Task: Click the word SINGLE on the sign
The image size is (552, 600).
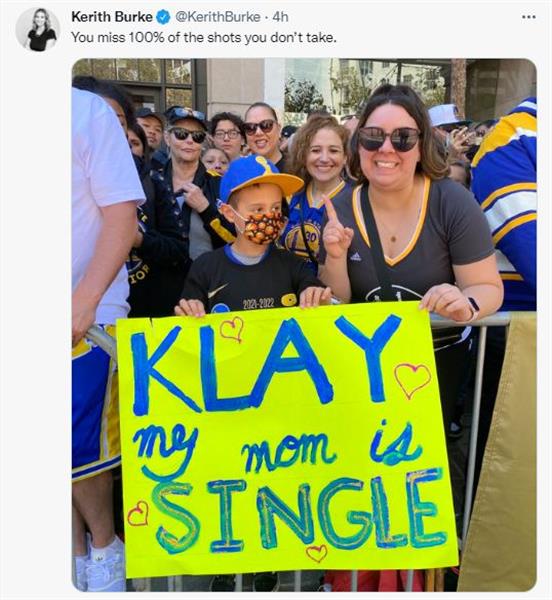Action: [x=298, y=512]
